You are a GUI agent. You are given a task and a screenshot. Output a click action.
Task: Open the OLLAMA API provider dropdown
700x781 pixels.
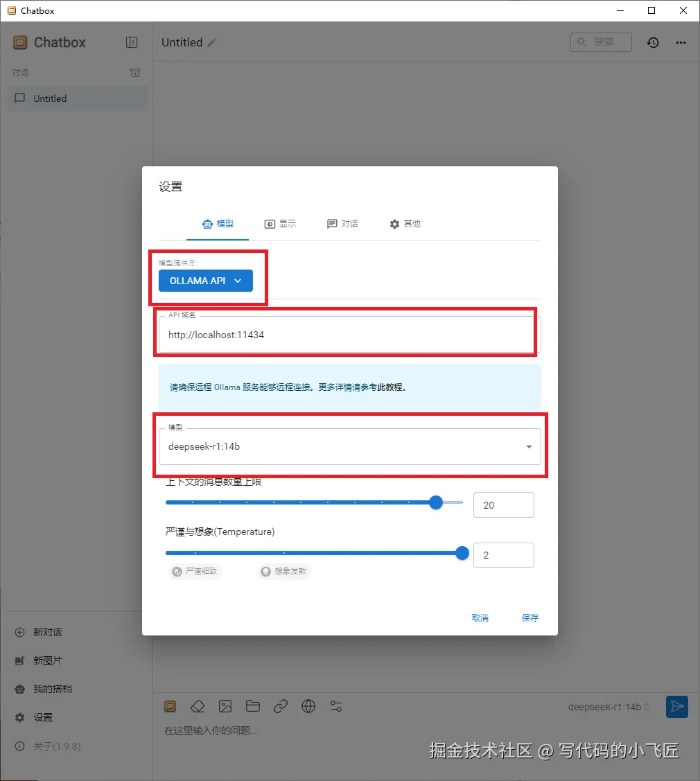(x=205, y=281)
